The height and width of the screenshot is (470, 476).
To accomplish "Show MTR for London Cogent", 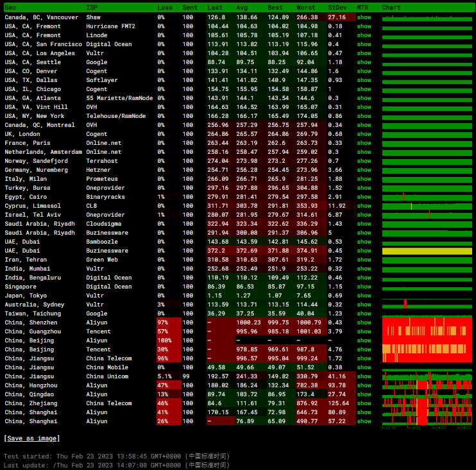I will coord(364,134).
